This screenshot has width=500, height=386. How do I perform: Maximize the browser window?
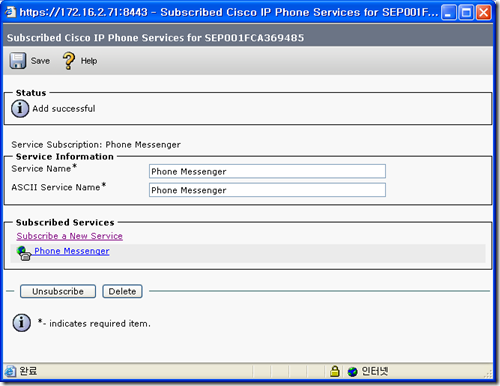pos(466,13)
